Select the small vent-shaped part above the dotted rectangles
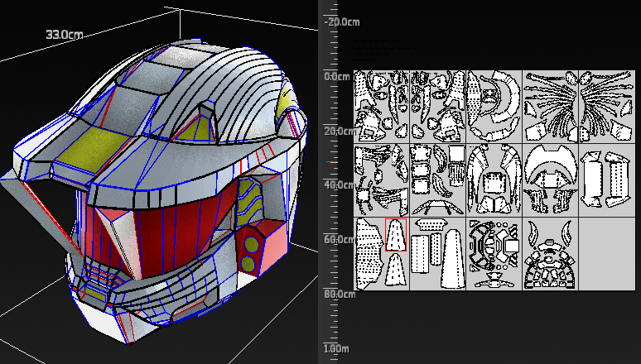Image resolution: width=641 pixels, height=364 pixels. 431,225
